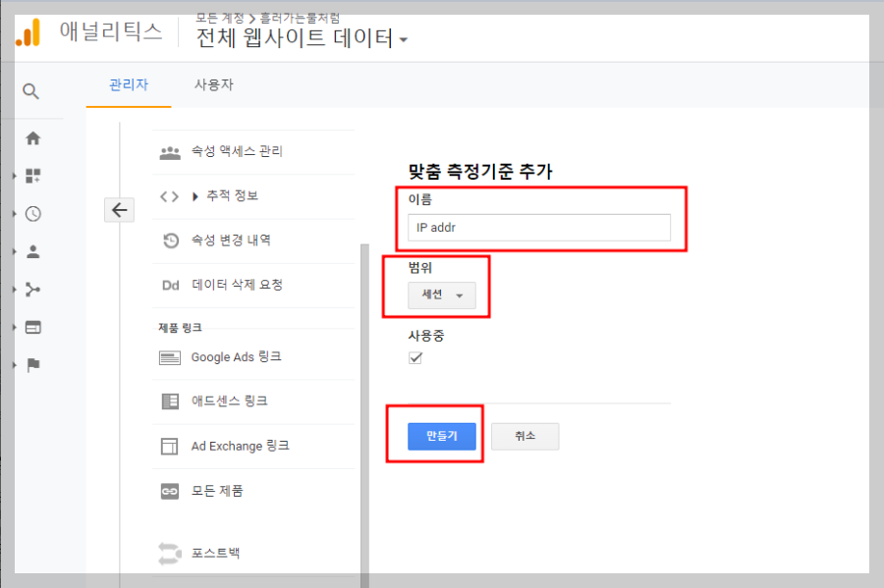Click the Acquisition branching icon
Viewport: 884px width, 588px height.
coord(32,289)
